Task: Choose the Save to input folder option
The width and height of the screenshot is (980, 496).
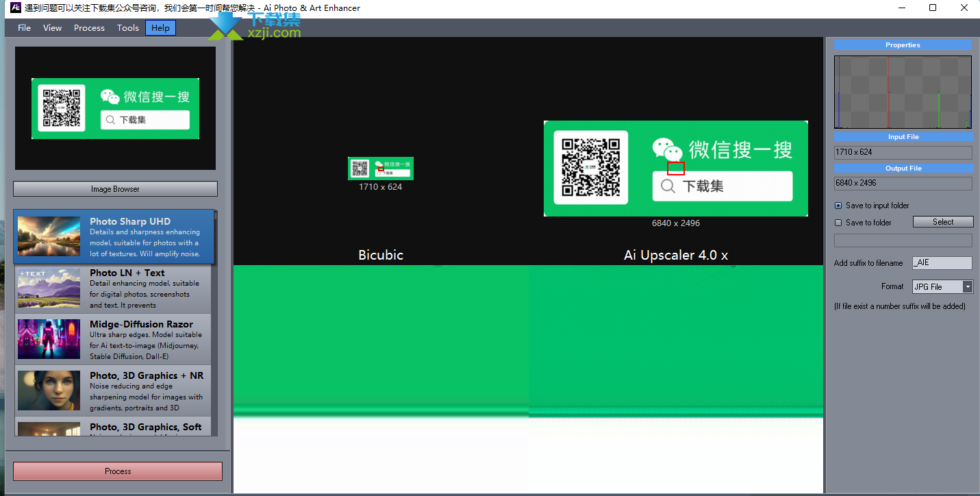Action: click(x=872, y=206)
